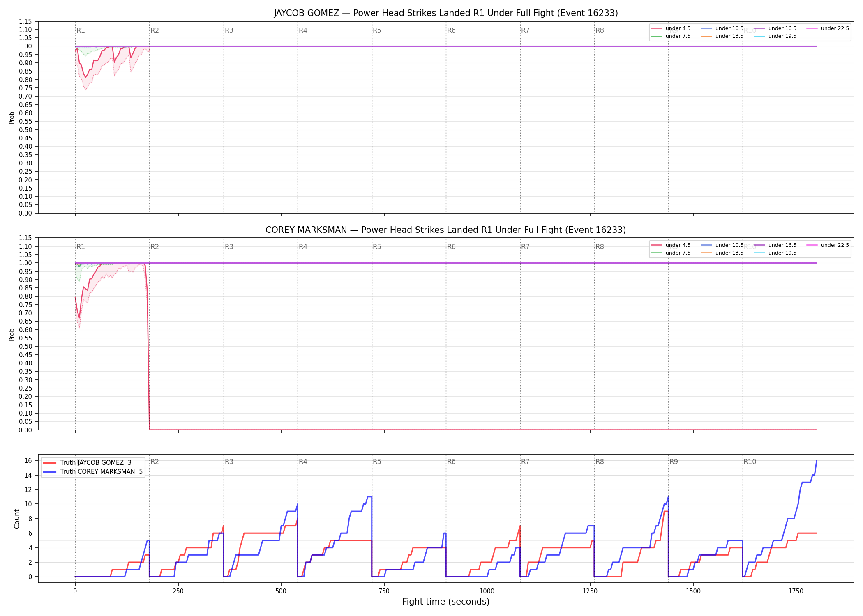Click the JAYCOB GOMEZ chart title
Viewport: 863px width, 616px height.
point(446,13)
